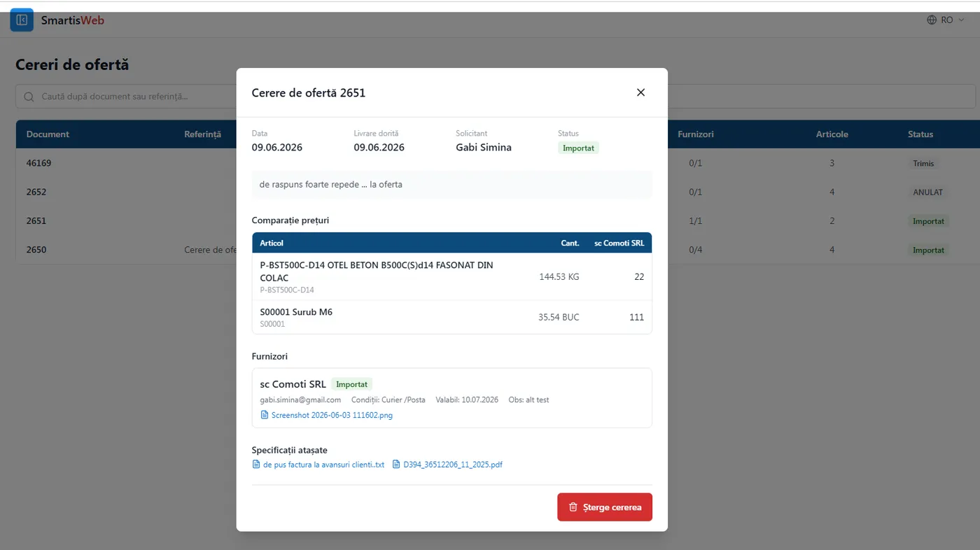The width and height of the screenshot is (980, 550).
Task: Click the Referință column header
Action: coord(202,134)
